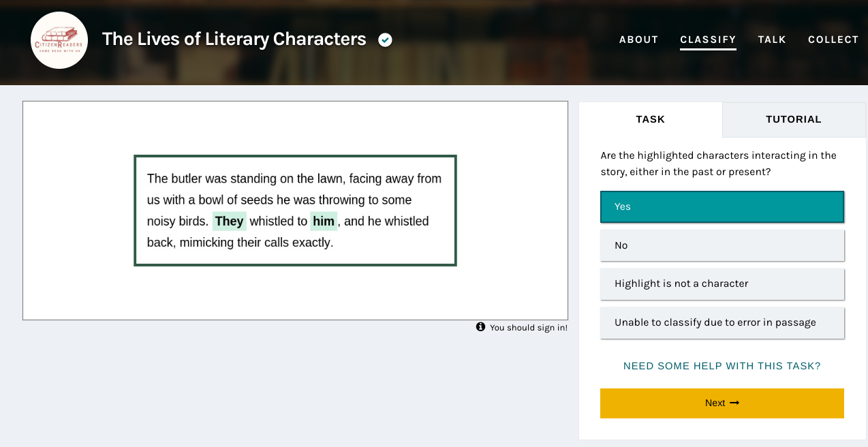The width and height of the screenshot is (868, 447).
Task: Choose the Yes answer option
Action: [722, 206]
